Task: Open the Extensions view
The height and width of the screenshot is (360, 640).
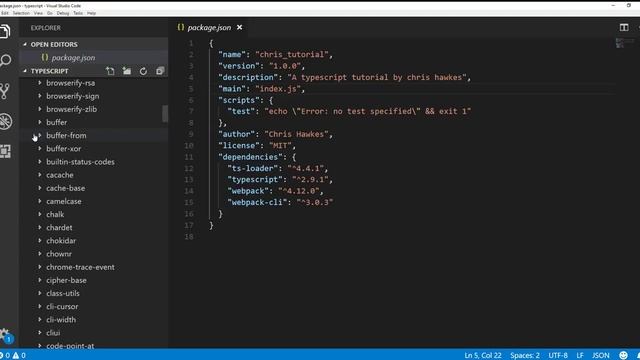Action: 5,151
